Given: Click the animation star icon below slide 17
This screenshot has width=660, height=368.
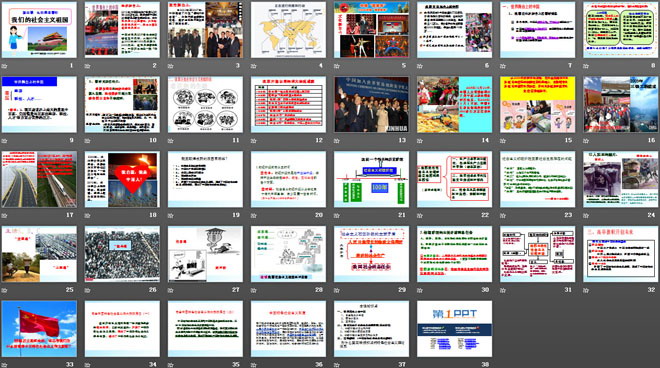Looking at the screenshot, I should (x=5, y=216).
